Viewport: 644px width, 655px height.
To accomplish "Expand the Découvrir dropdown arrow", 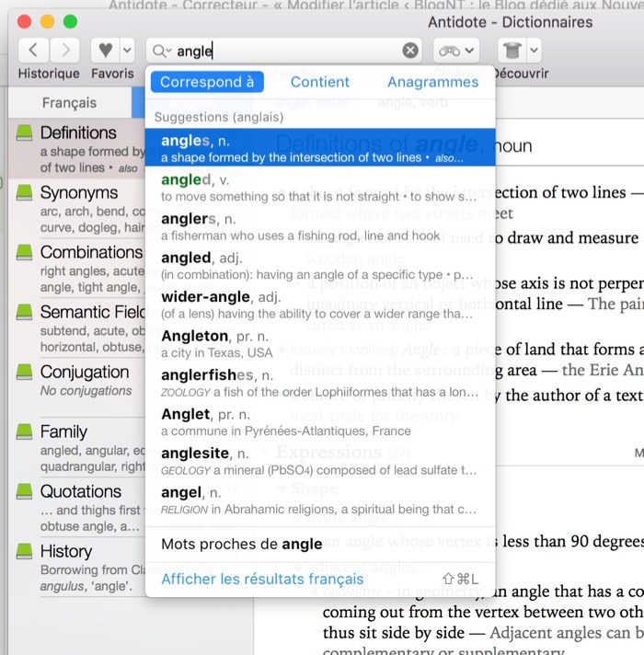I will [534, 51].
